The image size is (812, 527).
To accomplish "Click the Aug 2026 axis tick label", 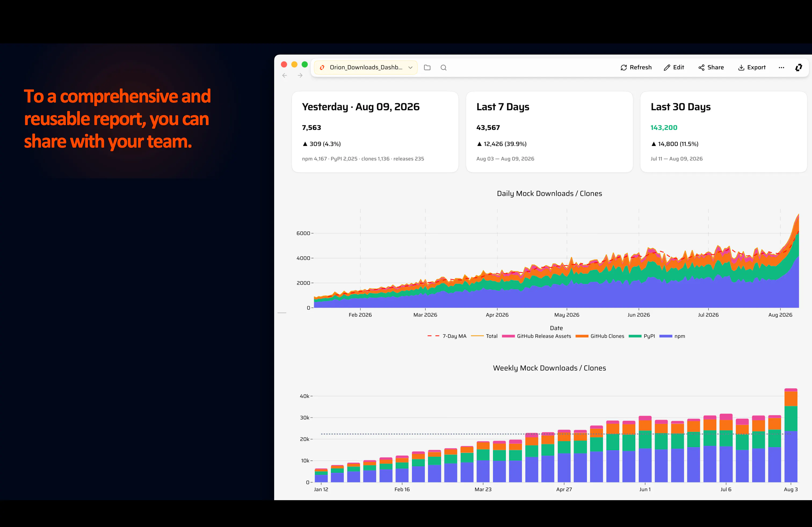I will (x=780, y=315).
